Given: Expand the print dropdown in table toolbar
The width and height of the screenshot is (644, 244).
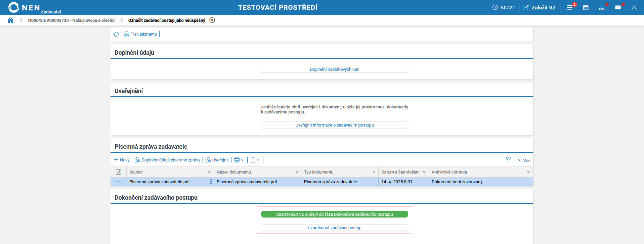Looking at the screenshot, I should tap(239, 160).
